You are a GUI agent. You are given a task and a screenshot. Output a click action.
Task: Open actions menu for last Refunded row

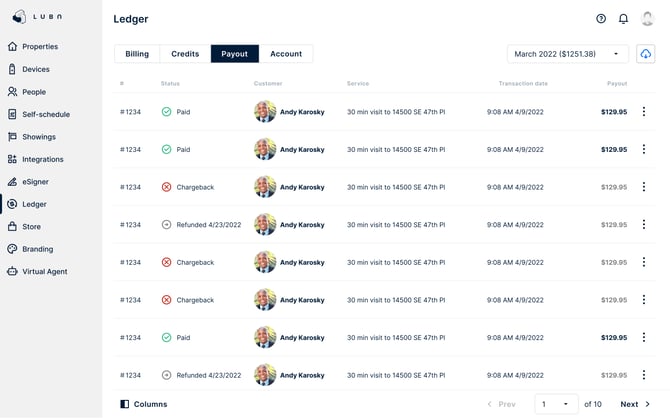tap(644, 375)
